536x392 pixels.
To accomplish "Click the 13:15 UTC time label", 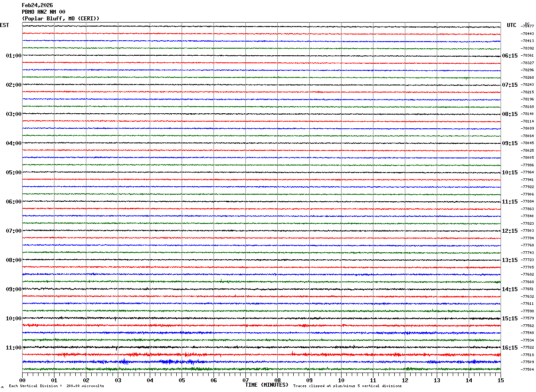I will pos(510,260).
